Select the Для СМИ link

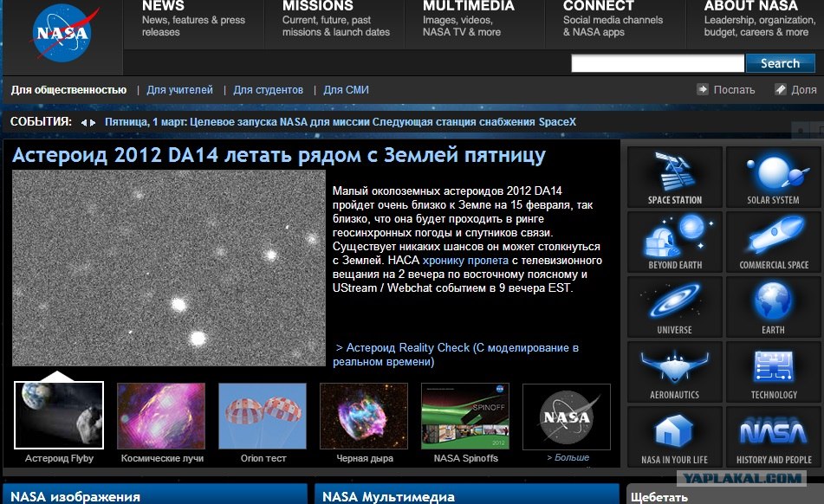click(346, 90)
